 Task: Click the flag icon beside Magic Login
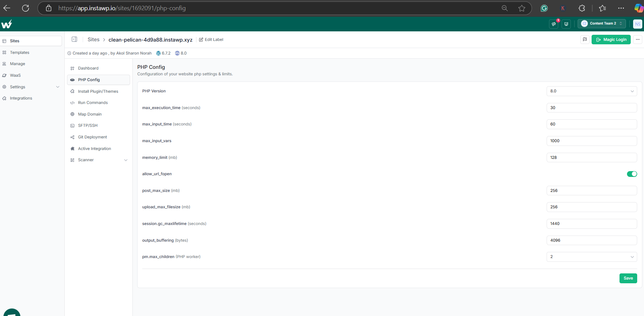pyautogui.click(x=585, y=40)
